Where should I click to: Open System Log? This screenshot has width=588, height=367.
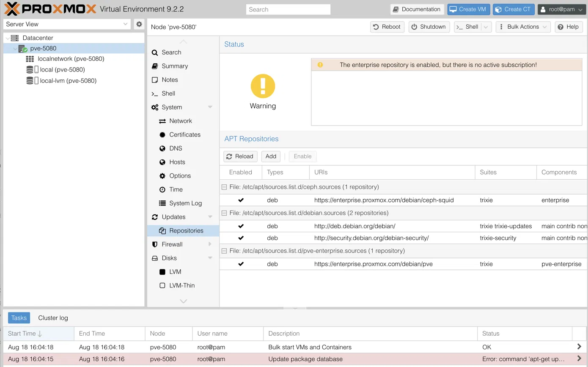tap(183, 203)
